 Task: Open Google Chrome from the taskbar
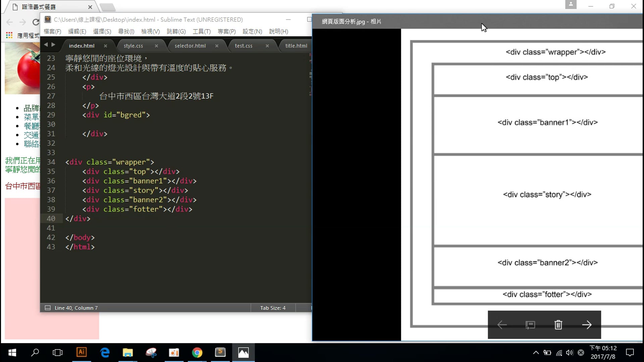[197, 352]
